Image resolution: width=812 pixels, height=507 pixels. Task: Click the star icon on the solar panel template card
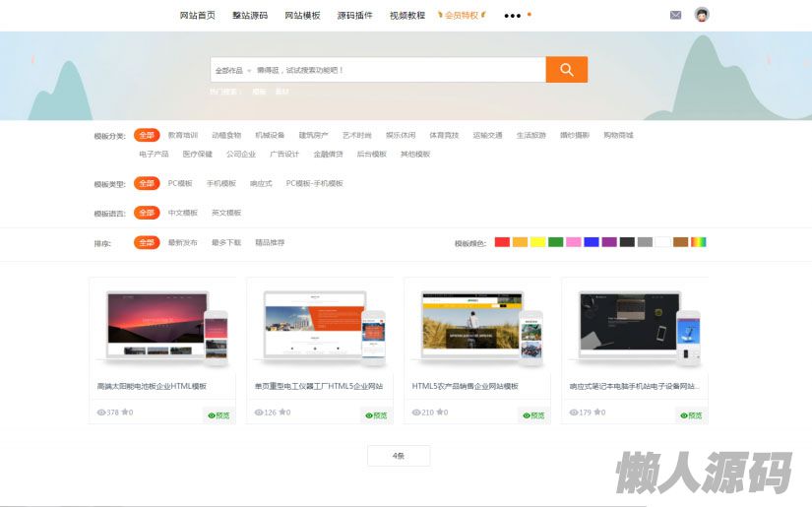(124, 412)
